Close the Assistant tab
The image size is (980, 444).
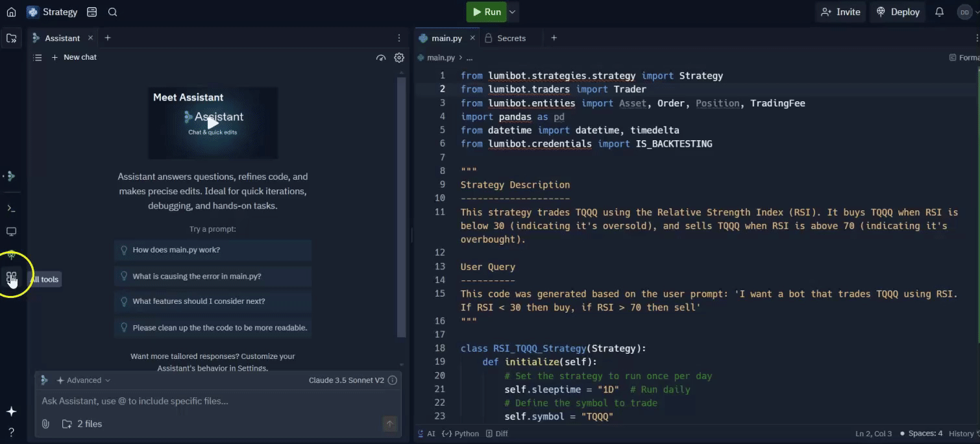91,38
